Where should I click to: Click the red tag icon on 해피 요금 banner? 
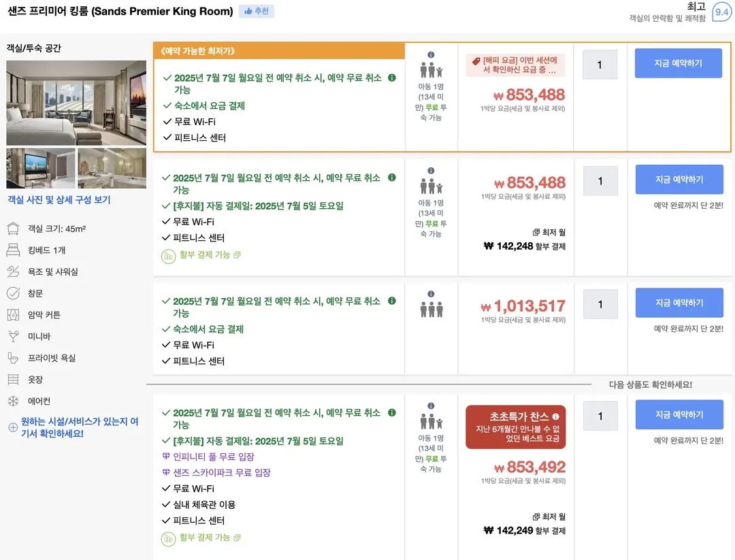[x=476, y=61]
